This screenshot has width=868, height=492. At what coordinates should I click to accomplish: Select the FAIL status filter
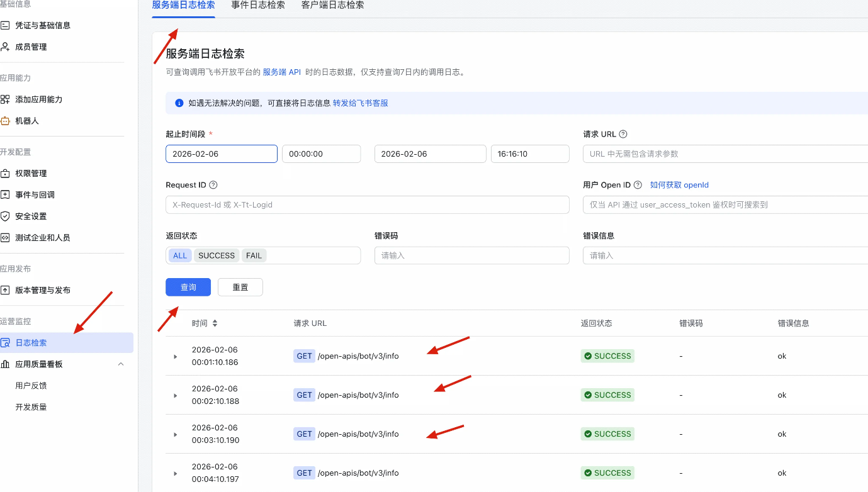[254, 255]
